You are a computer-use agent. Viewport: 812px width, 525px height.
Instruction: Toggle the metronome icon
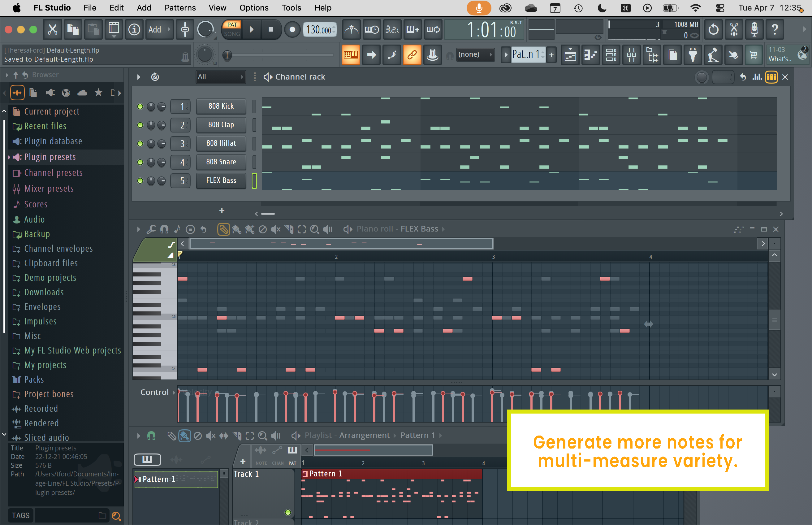point(351,29)
